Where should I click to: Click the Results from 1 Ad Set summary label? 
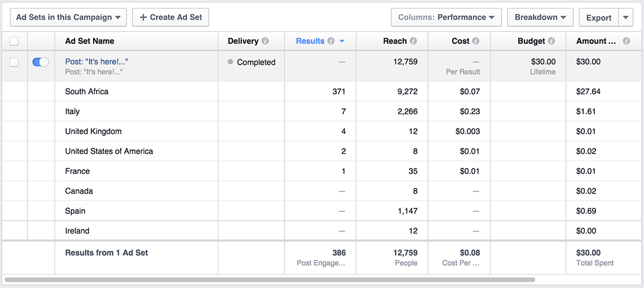click(107, 253)
